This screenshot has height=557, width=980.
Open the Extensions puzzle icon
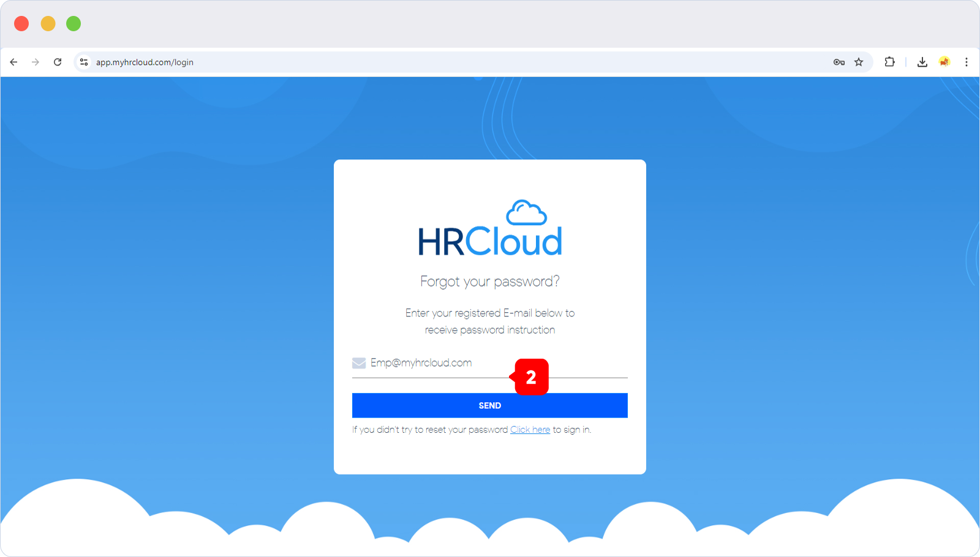(889, 62)
